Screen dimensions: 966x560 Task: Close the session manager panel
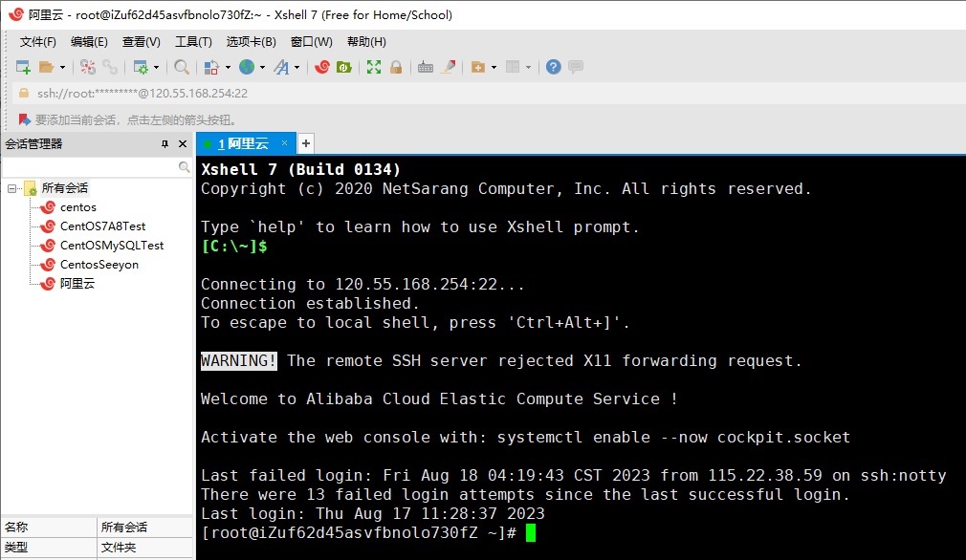pos(183,144)
